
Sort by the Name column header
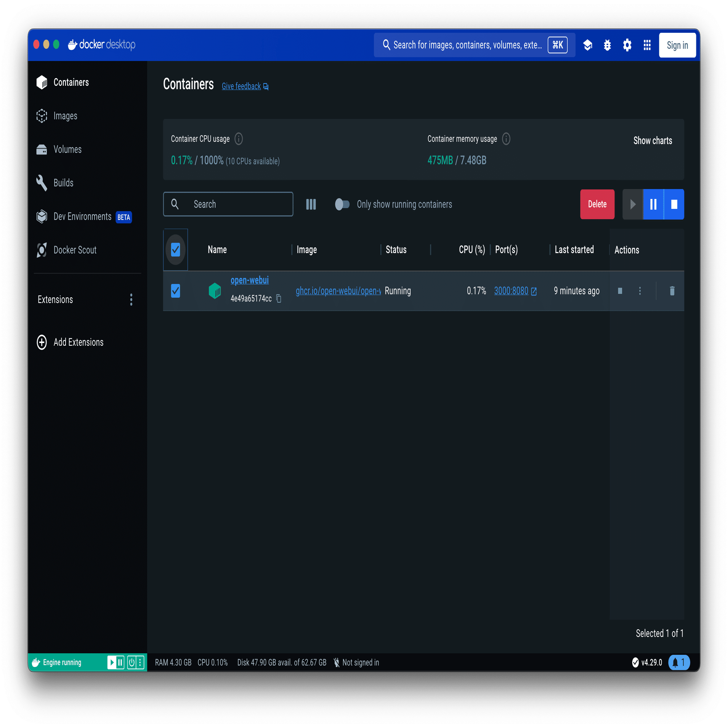click(x=217, y=250)
